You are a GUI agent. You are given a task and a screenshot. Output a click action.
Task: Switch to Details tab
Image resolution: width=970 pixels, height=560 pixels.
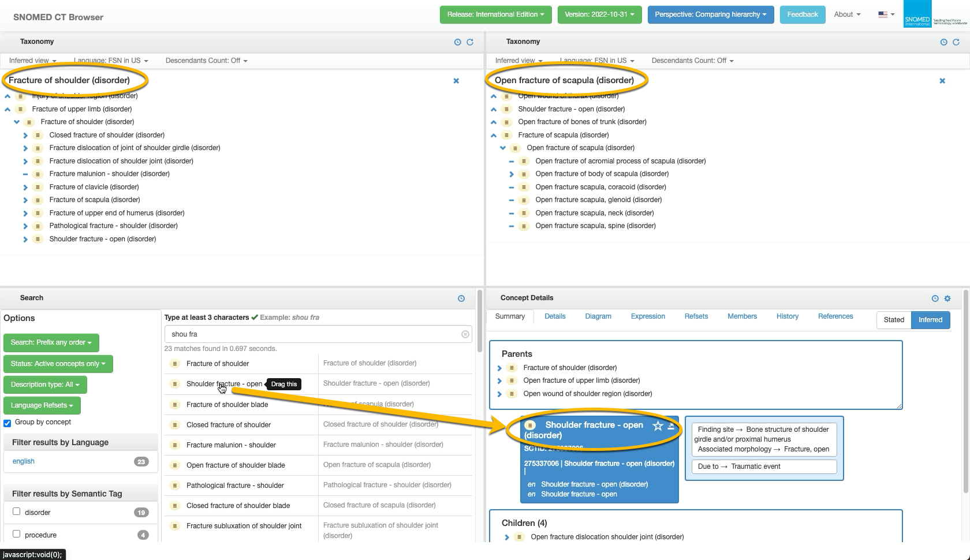point(555,316)
